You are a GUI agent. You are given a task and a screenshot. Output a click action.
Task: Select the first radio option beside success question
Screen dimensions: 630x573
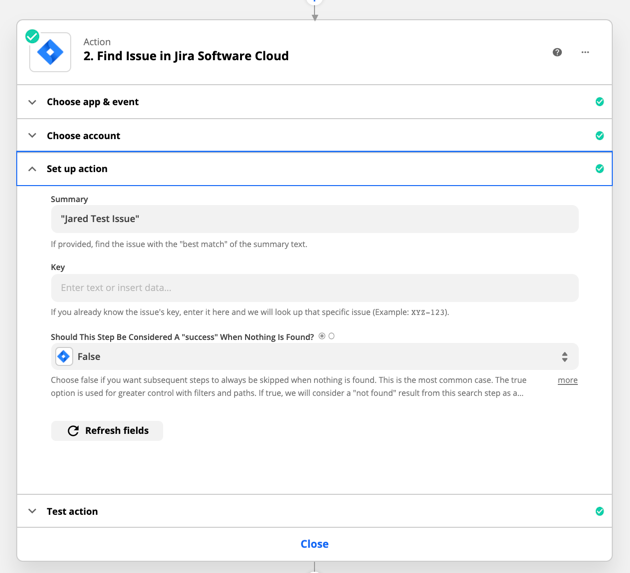coord(322,336)
